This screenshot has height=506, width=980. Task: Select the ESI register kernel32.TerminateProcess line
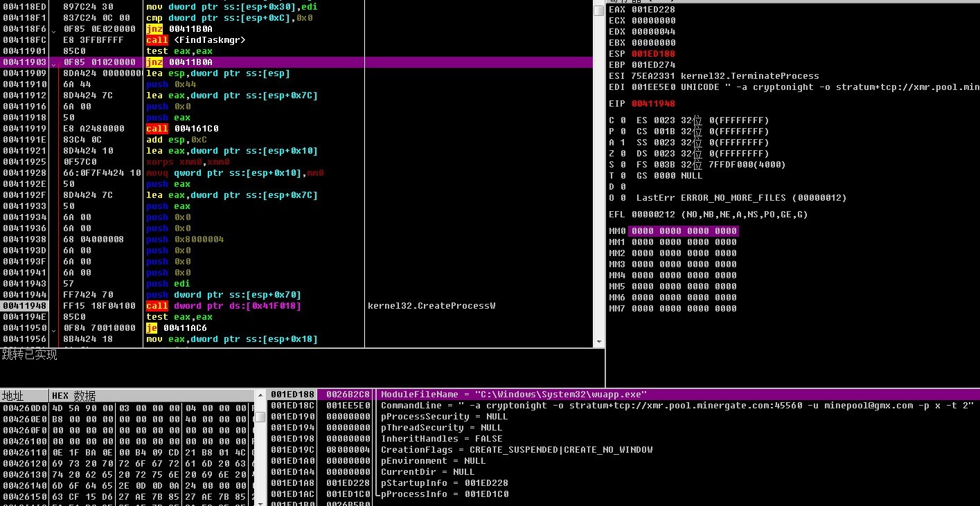(714, 76)
